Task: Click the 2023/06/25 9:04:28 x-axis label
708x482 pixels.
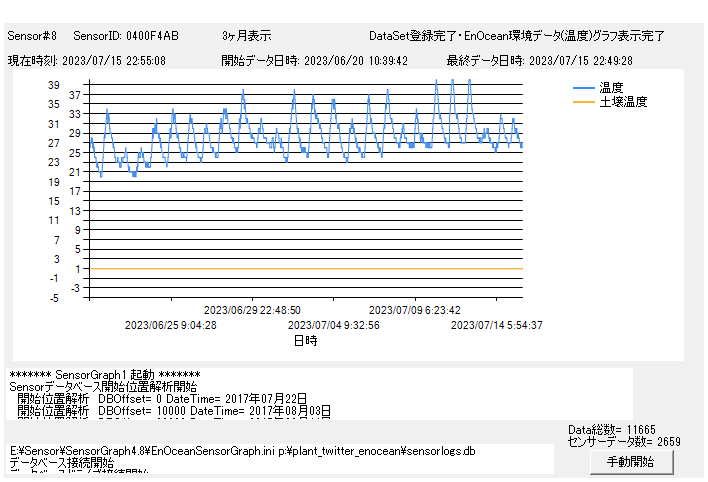Action: coord(170,325)
